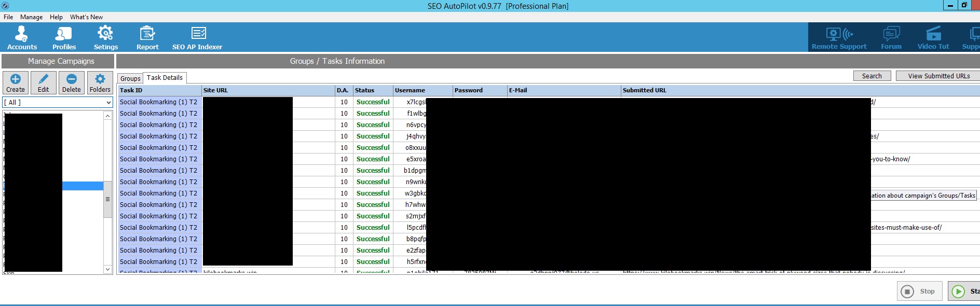
Task: Delete the selected campaign
Action: [72, 83]
